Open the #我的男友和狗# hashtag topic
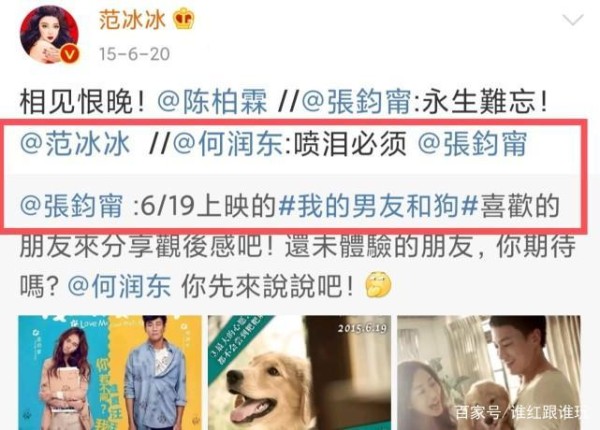The width and height of the screenshot is (600, 430). [x=378, y=206]
